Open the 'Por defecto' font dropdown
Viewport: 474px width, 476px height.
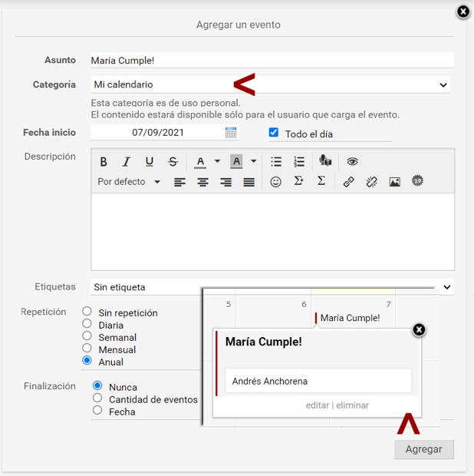[129, 182]
